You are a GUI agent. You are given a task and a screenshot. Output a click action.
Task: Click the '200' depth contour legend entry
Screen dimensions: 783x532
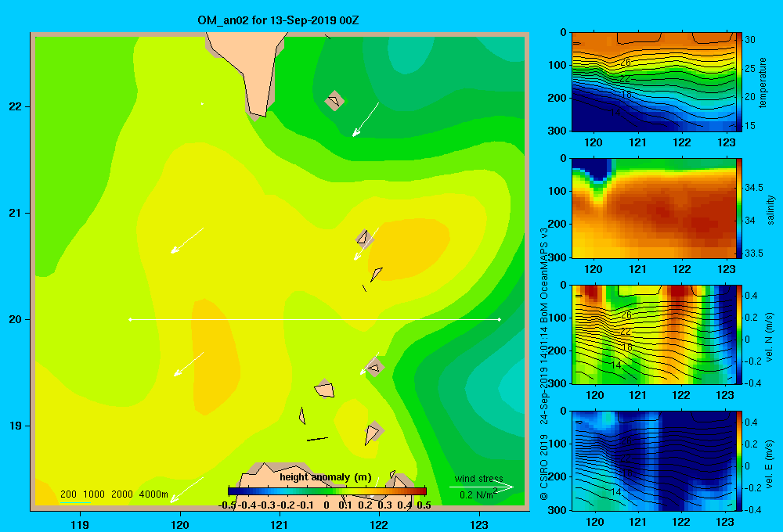[x=68, y=494]
